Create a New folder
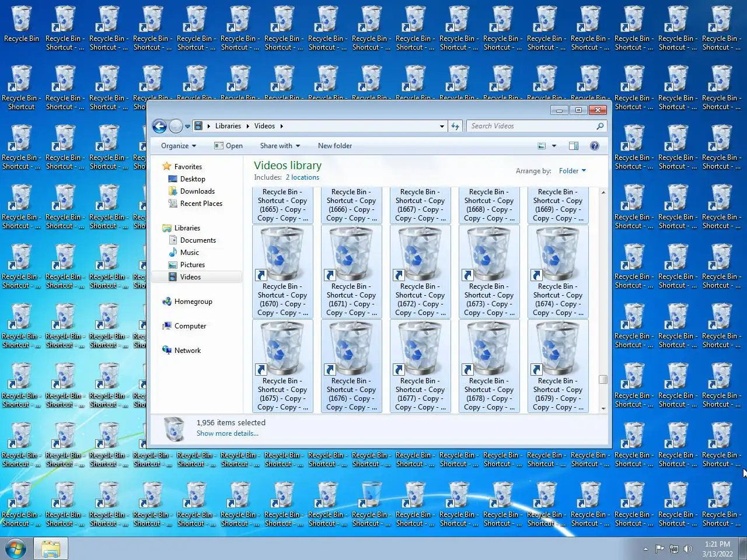747x560 pixels. [x=335, y=146]
